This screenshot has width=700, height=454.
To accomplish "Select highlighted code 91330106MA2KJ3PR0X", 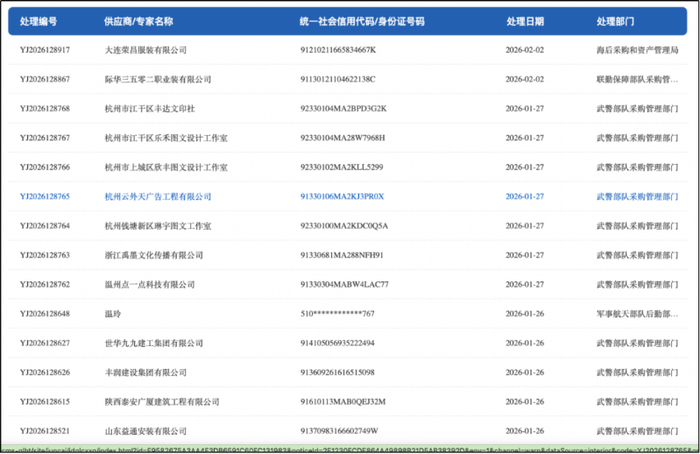I will click(x=342, y=196).
